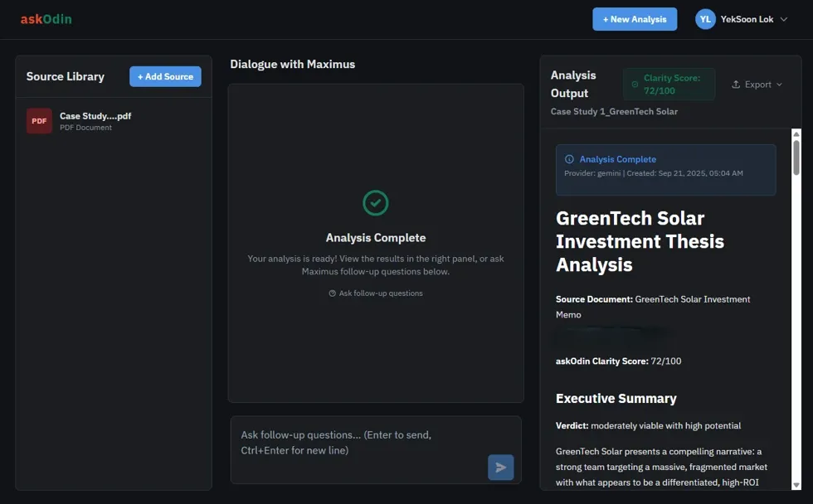Click the YL avatar icon
Viewport: 813px width, 504px height.
pos(704,18)
